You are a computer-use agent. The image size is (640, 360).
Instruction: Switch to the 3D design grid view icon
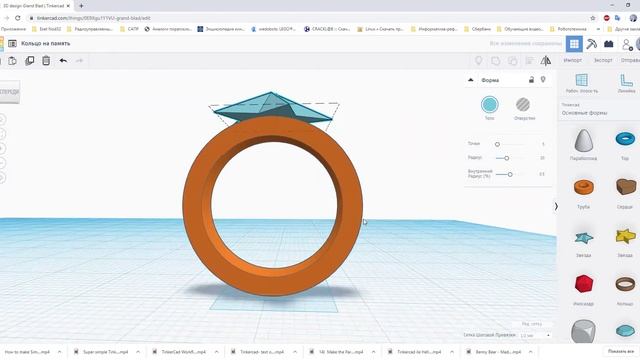(x=574, y=44)
